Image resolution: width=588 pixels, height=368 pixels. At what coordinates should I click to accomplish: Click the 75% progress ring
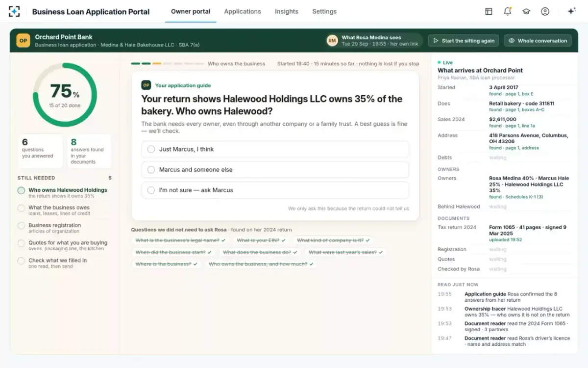65,95
